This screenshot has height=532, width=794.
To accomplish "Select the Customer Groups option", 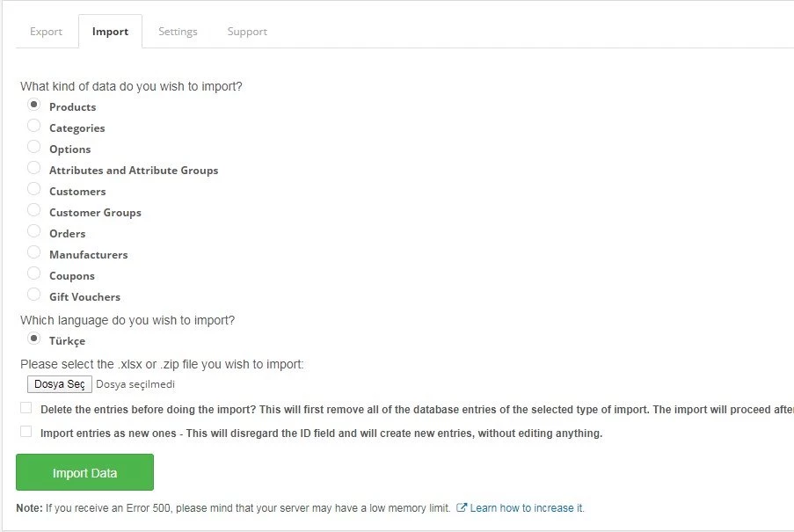I will 34,210.
